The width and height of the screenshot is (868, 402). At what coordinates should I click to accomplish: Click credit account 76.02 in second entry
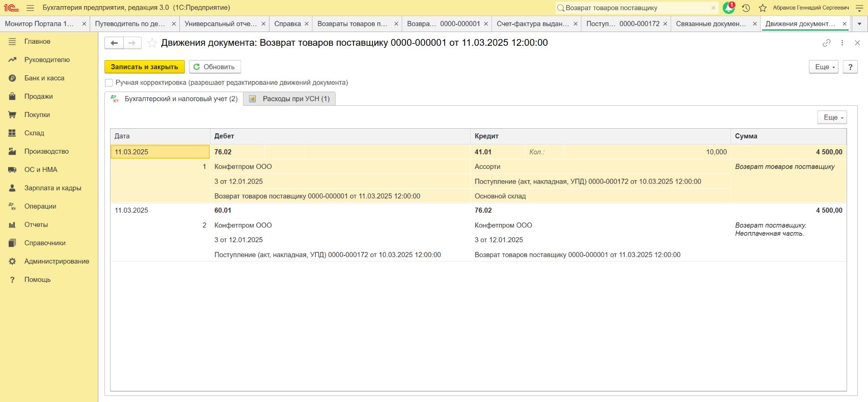pos(483,210)
